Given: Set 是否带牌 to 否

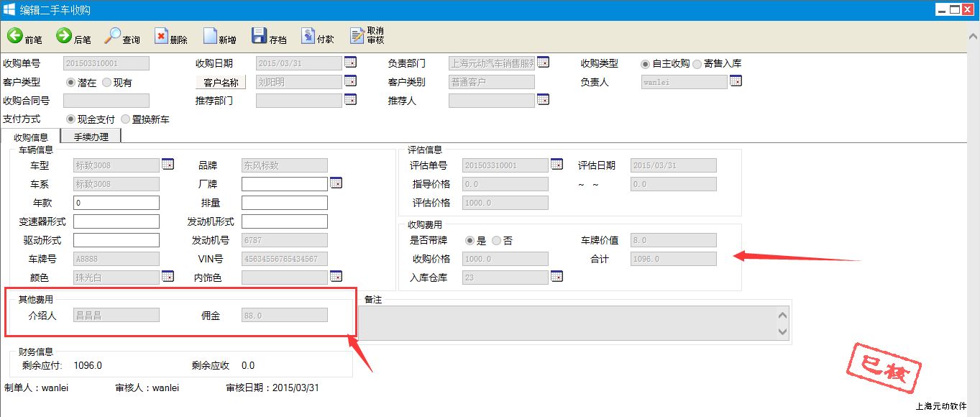Looking at the screenshot, I should (x=497, y=241).
